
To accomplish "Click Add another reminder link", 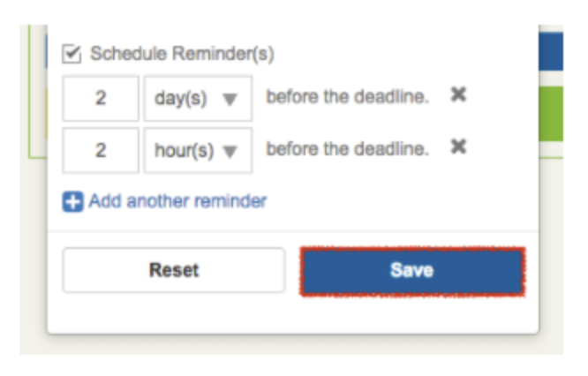I will pyautogui.click(x=177, y=201).
